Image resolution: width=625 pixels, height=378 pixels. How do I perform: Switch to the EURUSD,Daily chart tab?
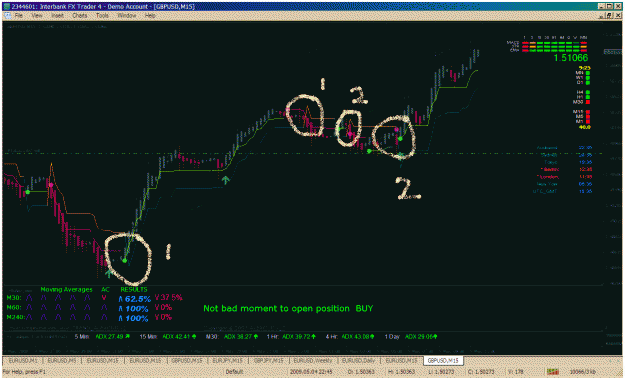click(358, 360)
